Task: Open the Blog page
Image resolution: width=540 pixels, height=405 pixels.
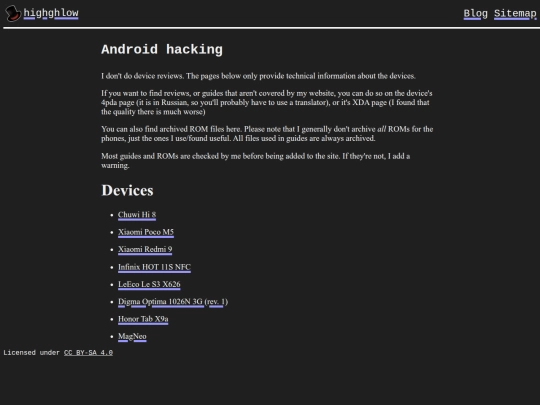Action: (475, 13)
